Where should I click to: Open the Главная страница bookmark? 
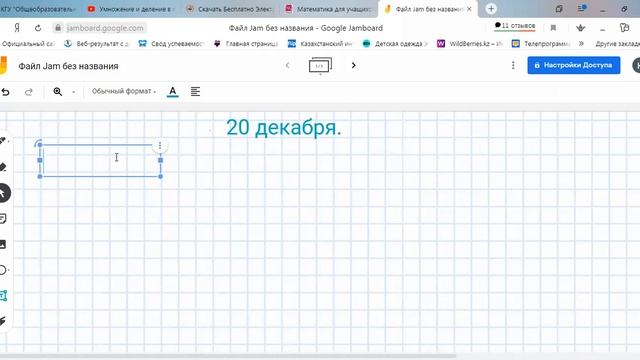click(247, 44)
